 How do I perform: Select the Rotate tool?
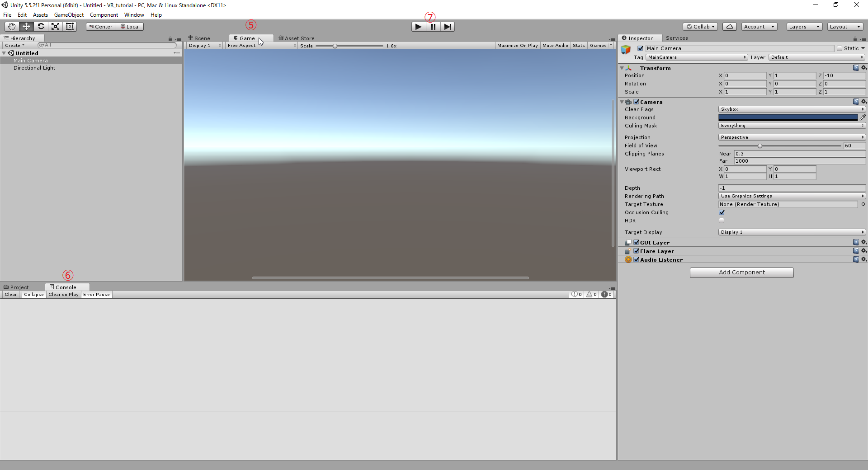pos(41,27)
